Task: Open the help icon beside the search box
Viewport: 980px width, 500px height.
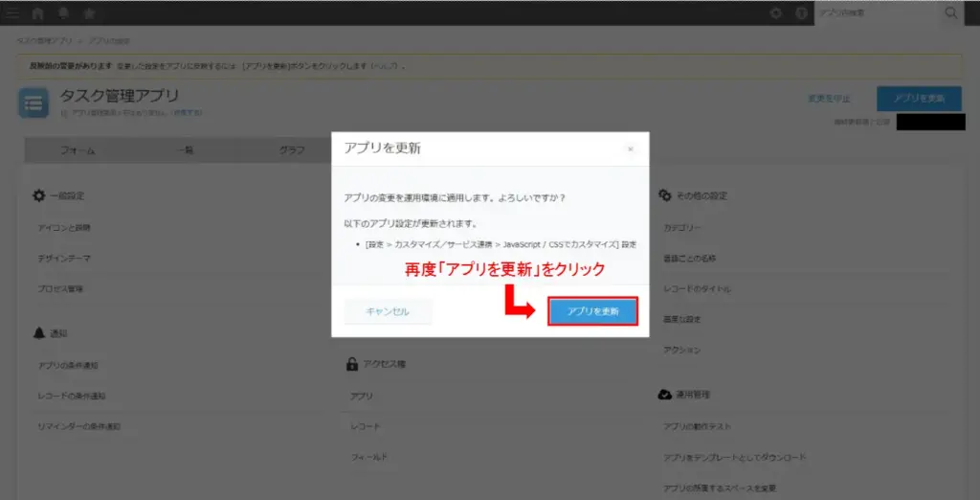Action: tap(801, 13)
